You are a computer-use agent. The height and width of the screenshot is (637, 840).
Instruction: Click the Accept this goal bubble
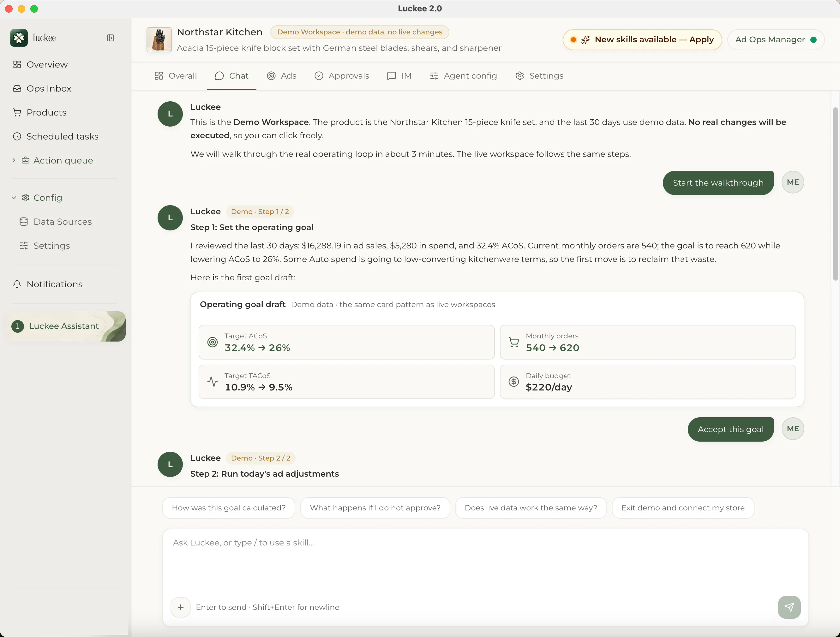731,429
